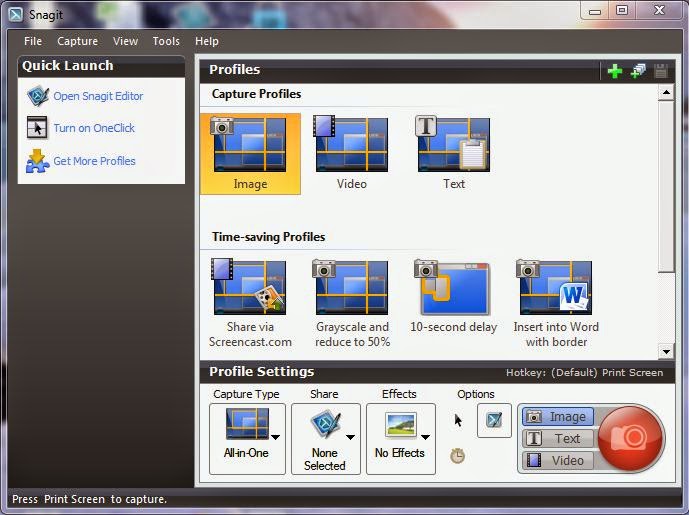Image resolution: width=689 pixels, height=515 pixels.
Task: Open Get More Profiles link
Action: tap(94, 161)
